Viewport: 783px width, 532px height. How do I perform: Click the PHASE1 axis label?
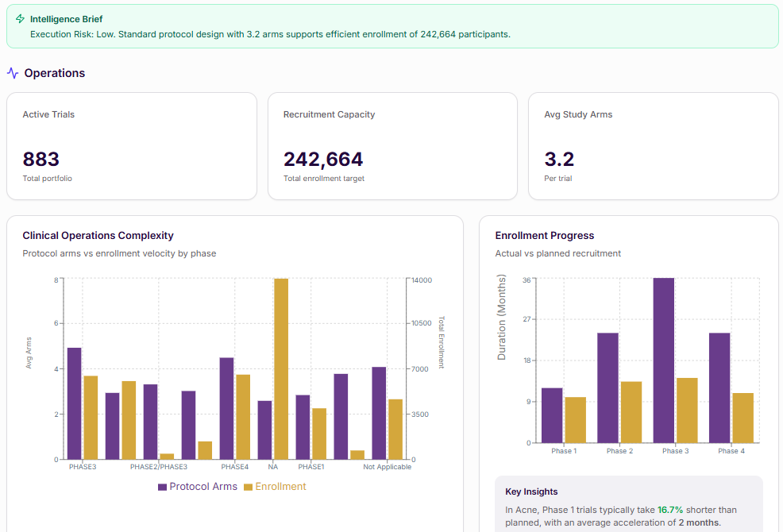click(x=311, y=467)
